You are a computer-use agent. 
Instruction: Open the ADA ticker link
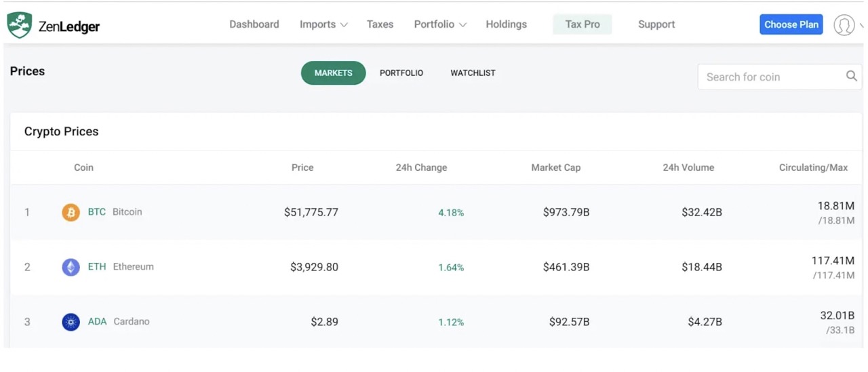pos(97,322)
